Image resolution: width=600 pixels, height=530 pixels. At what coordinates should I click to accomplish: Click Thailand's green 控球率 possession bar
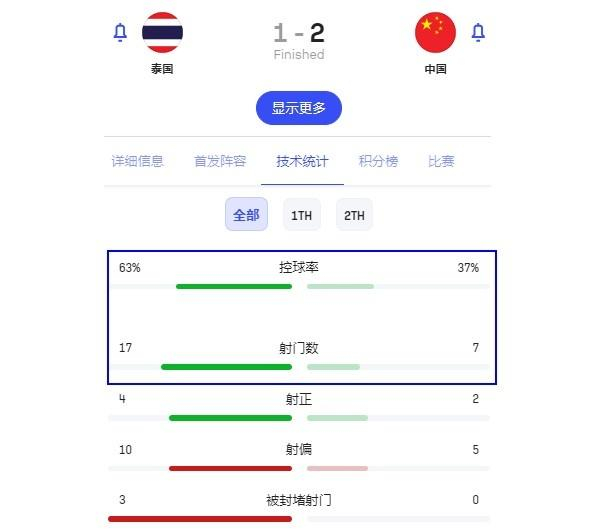pos(234,287)
